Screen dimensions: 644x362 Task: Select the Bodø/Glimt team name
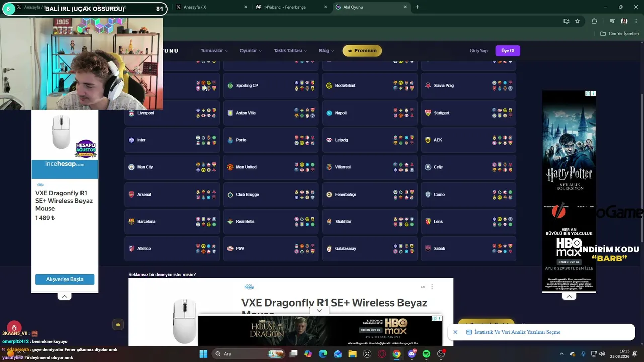pyautogui.click(x=345, y=86)
